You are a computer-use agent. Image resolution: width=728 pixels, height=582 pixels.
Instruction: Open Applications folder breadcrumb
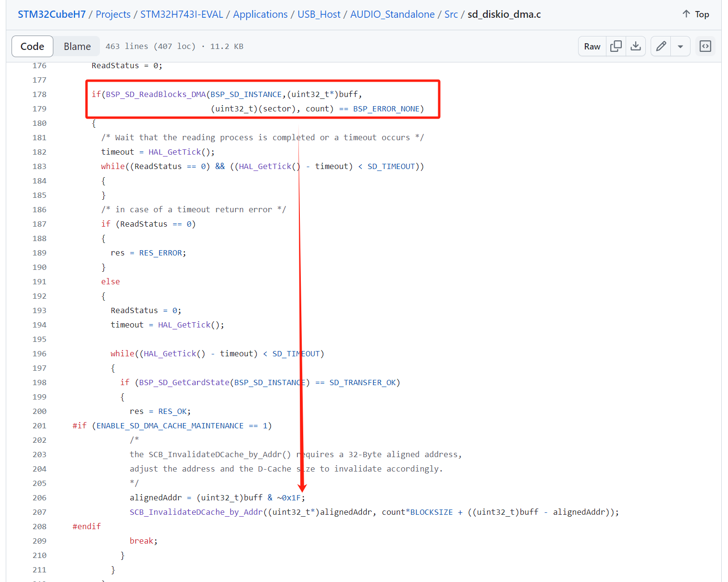(x=260, y=14)
